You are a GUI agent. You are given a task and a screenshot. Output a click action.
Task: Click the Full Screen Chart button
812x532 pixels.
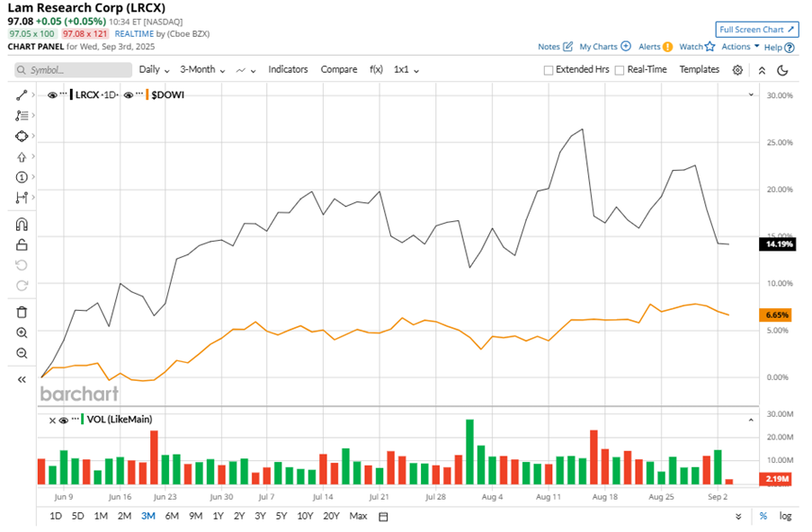coord(756,30)
